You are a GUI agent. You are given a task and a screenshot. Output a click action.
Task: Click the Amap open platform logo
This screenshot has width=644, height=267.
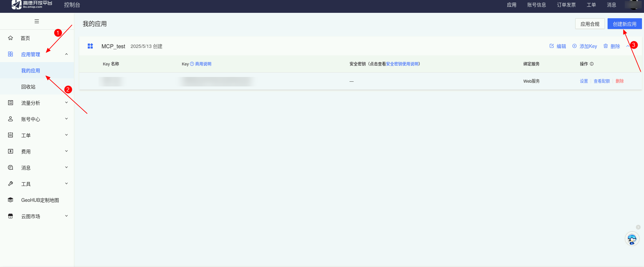click(32, 4)
